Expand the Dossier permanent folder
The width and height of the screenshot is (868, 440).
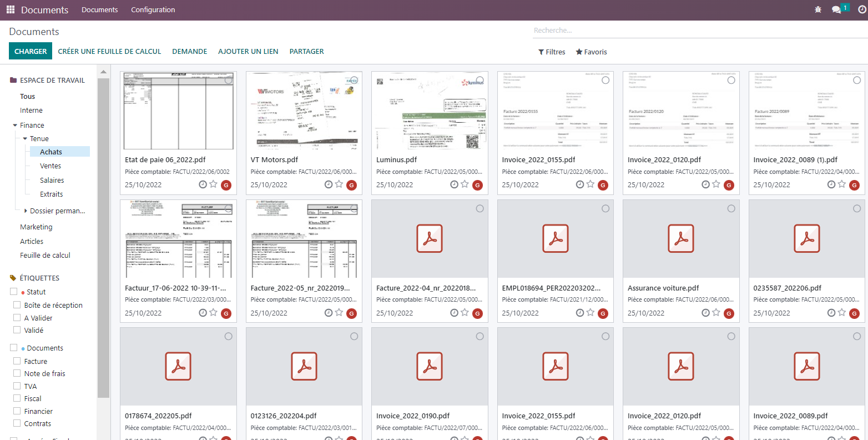26,211
